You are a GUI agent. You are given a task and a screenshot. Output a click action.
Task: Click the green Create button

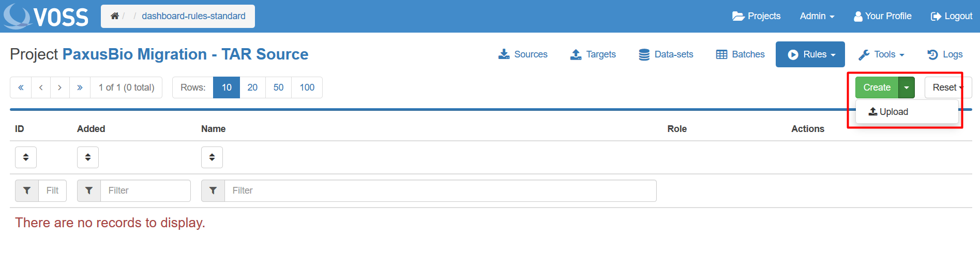coord(877,87)
